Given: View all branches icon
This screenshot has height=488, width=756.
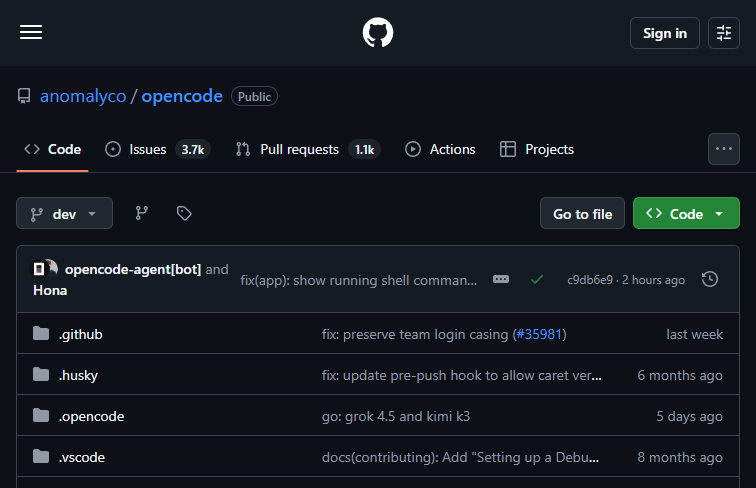Looking at the screenshot, I should coord(142,213).
